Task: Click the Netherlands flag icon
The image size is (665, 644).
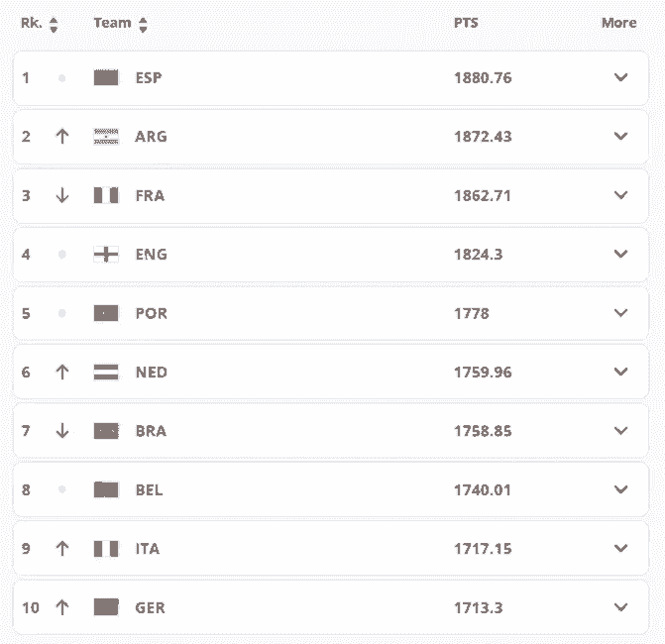Action: click(106, 373)
